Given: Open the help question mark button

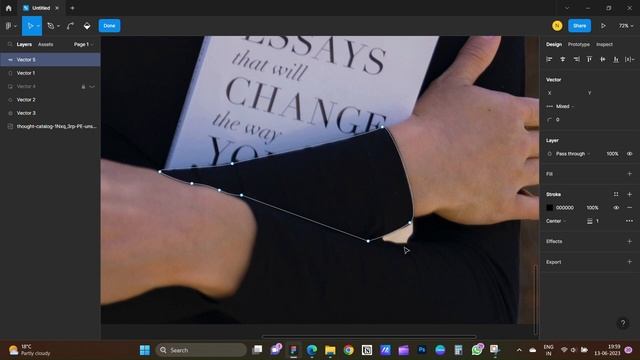Looking at the screenshot, I should coord(623,323).
